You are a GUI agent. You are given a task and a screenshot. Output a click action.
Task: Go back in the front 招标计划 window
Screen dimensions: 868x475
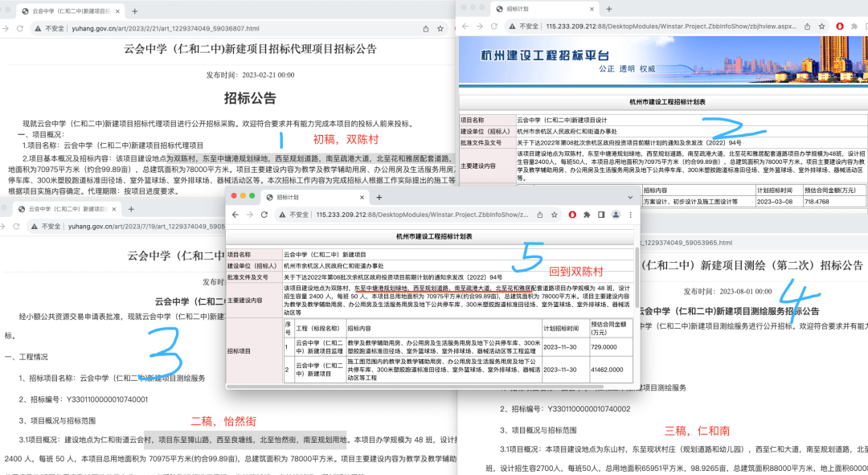pos(235,215)
